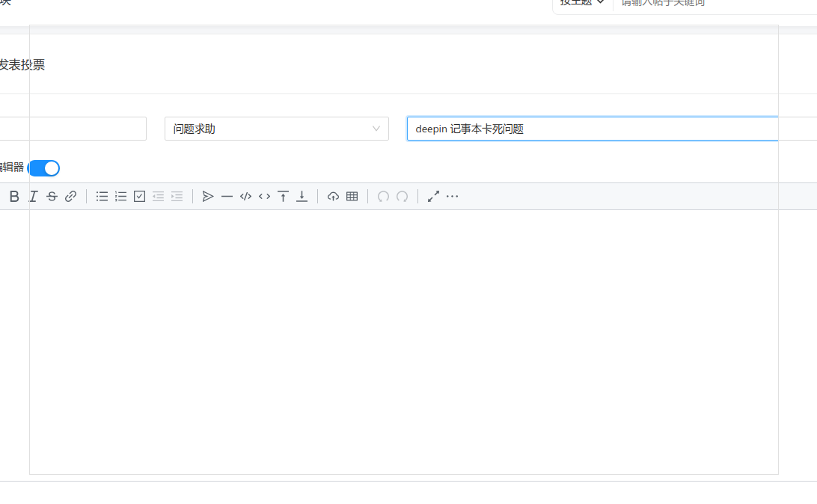This screenshot has height=504, width=817.
Task: Open the 问题求助 category dropdown
Action: pyautogui.click(x=277, y=129)
